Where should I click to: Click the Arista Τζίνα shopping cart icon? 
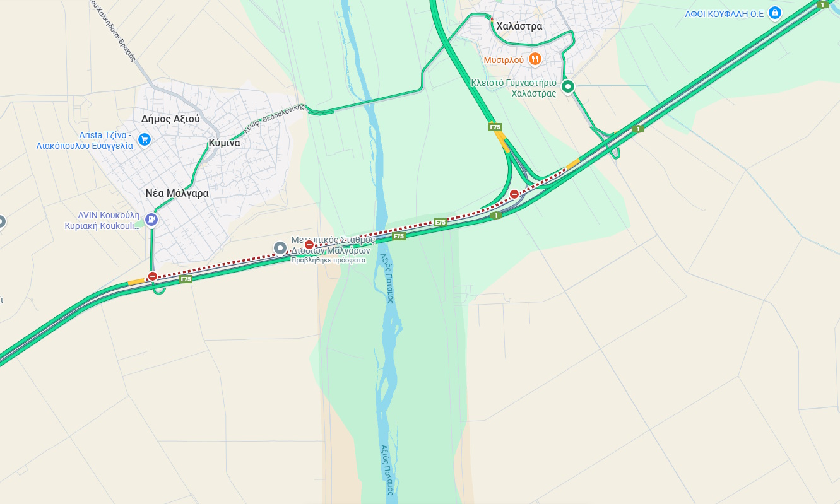pyautogui.click(x=145, y=139)
